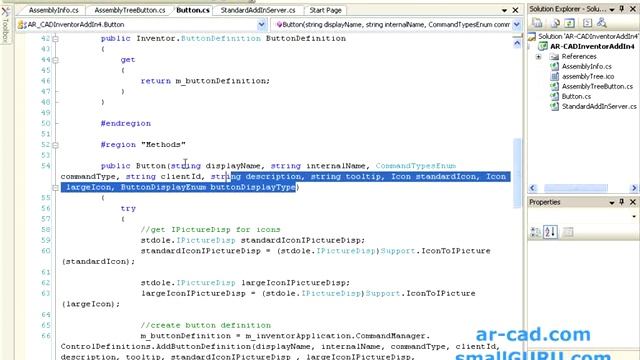Click comment "//create button definition"

(x=206, y=325)
